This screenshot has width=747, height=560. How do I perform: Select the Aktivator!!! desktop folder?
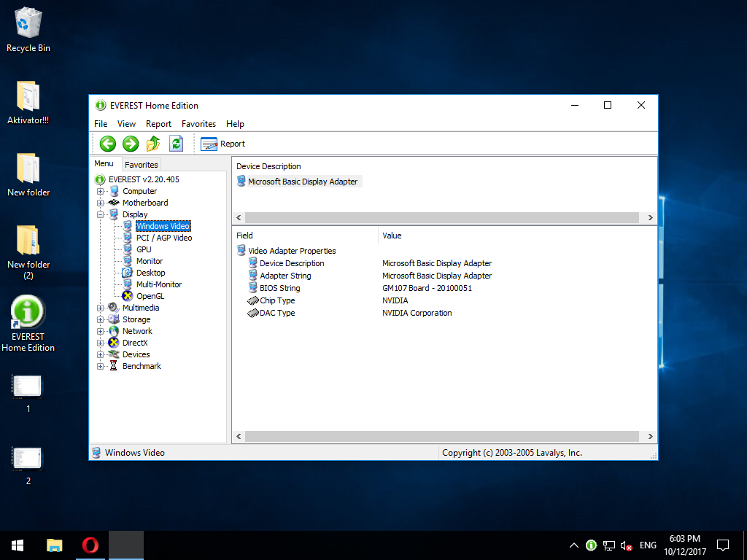point(28,102)
